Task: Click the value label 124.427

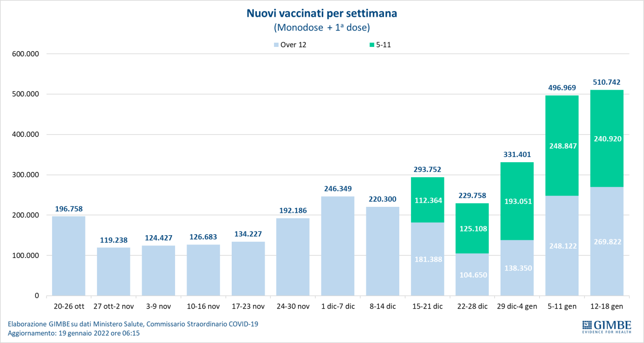Action: [x=158, y=238]
